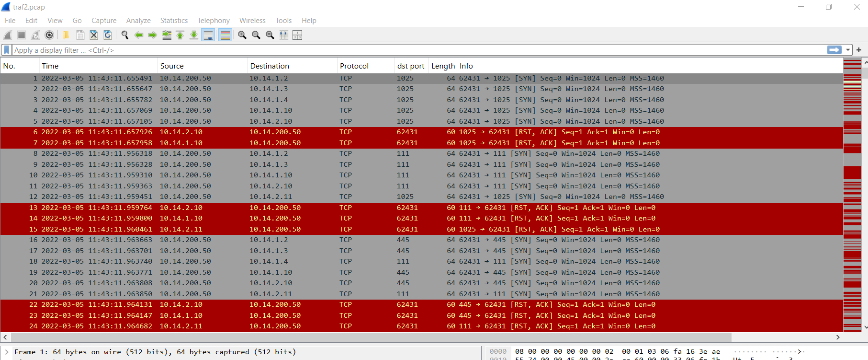Reload the capture file
This screenshot has width=868, height=360.
(x=108, y=35)
